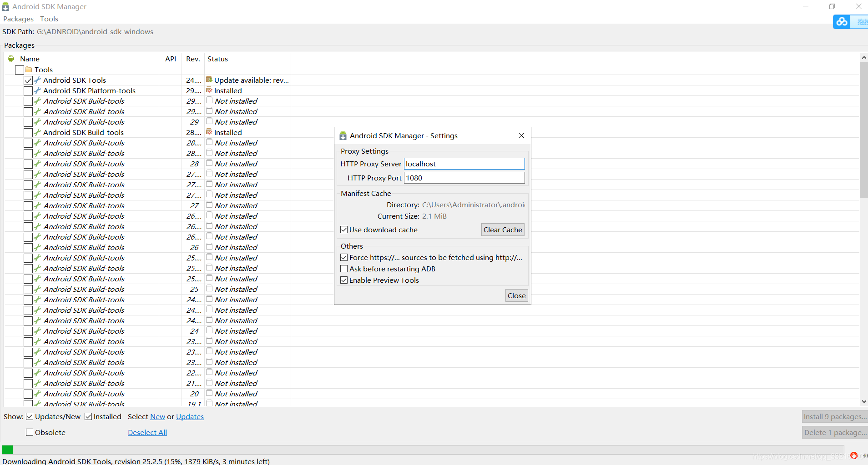Viewport: 868px width, 465px height.
Task: Select New packages link
Action: click(x=157, y=416)
